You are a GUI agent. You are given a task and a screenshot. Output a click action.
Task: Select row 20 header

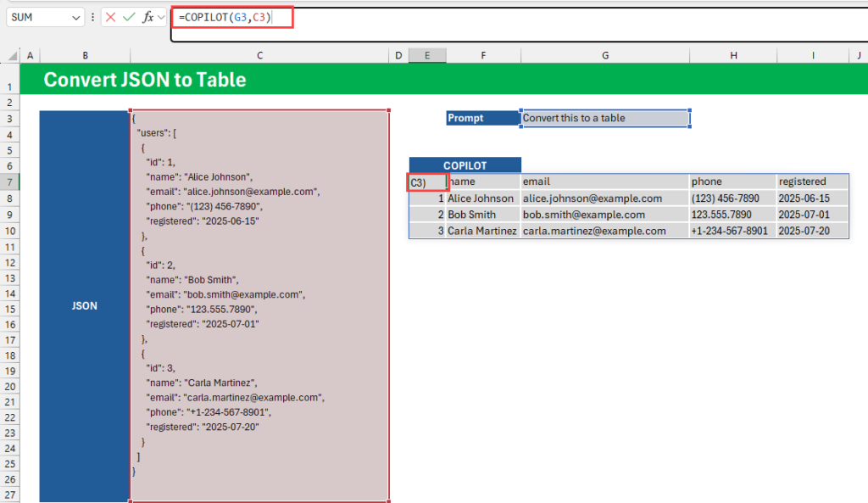(9, 386)
